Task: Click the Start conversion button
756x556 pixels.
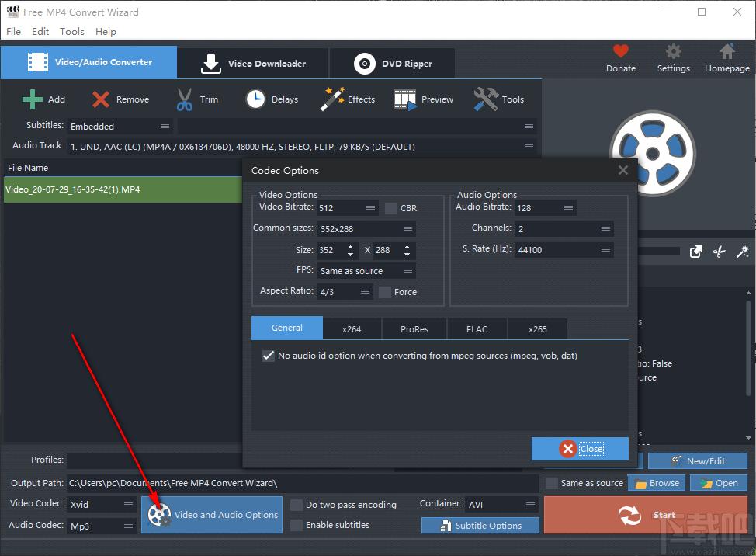Action: pyautogui.click(x=646, y=515)
